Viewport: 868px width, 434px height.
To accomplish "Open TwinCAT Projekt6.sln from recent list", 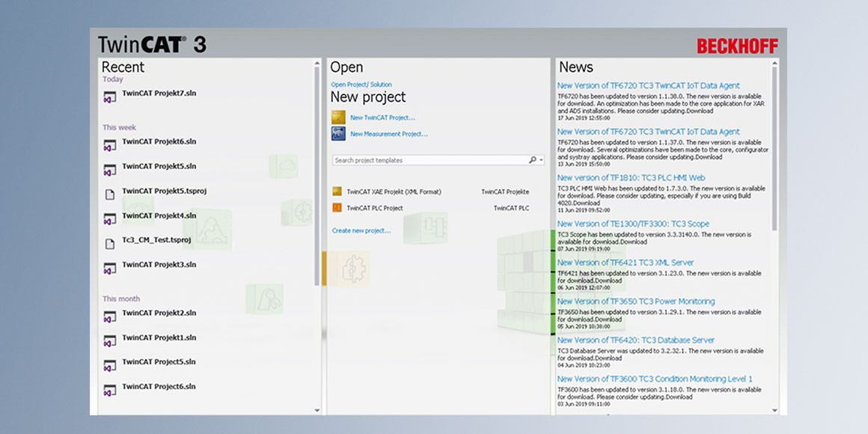I will tap(159, 141).
